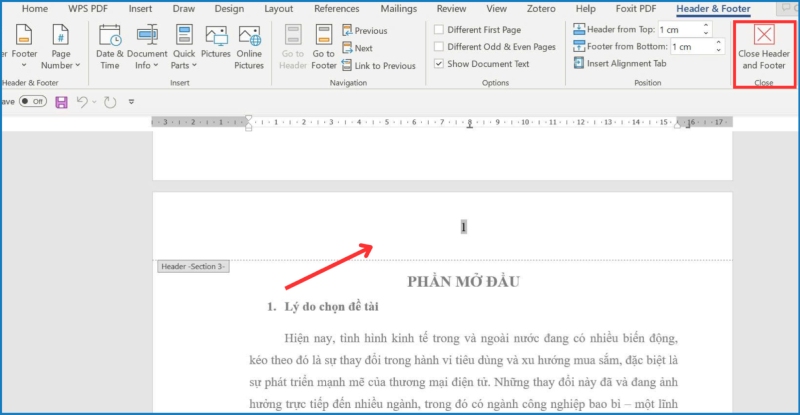Click the Header from Top icon
The width and height of the screenshot is (800, 415).
579,29
